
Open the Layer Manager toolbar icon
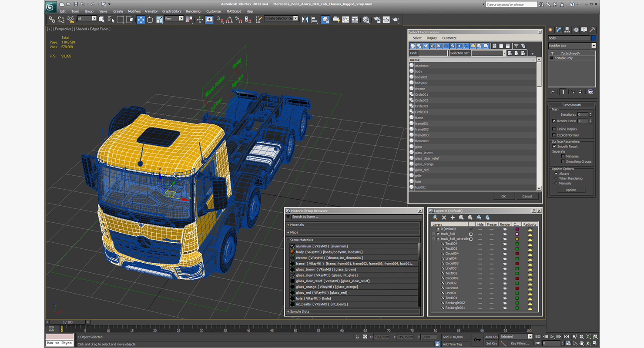pyautogui.click(x=325, y=20)
